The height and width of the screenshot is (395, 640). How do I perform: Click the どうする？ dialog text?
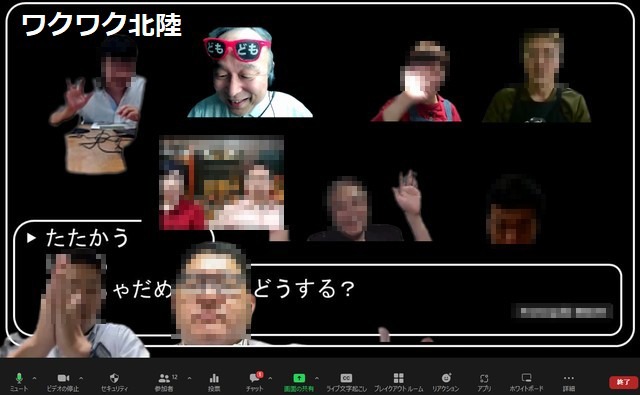(304, 289)
